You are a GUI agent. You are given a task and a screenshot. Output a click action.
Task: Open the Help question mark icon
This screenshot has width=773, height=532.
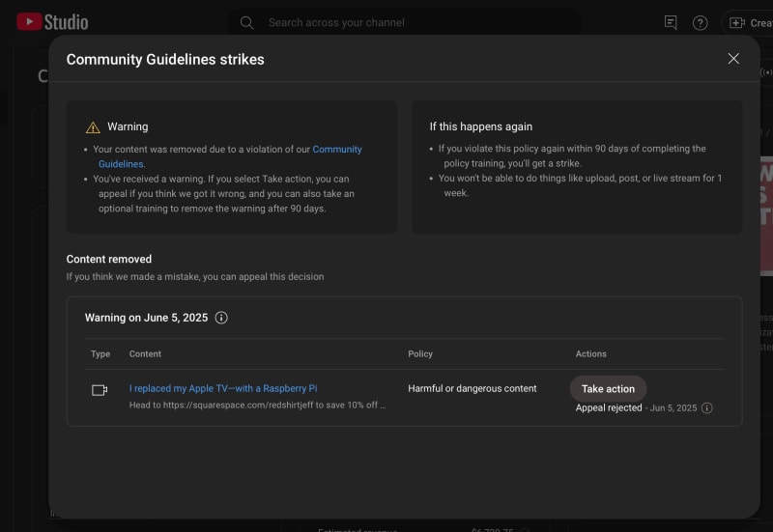coord(701,22)
